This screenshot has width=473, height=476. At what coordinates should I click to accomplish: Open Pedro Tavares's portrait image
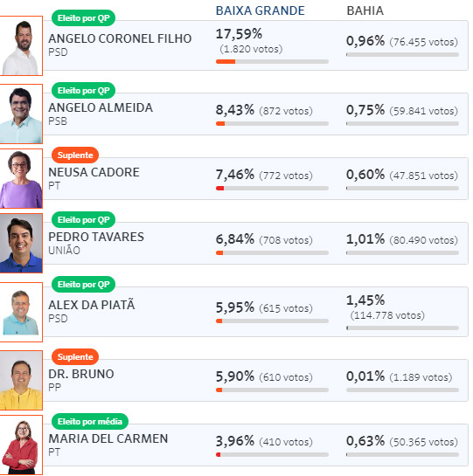click(x=21, y=243)
